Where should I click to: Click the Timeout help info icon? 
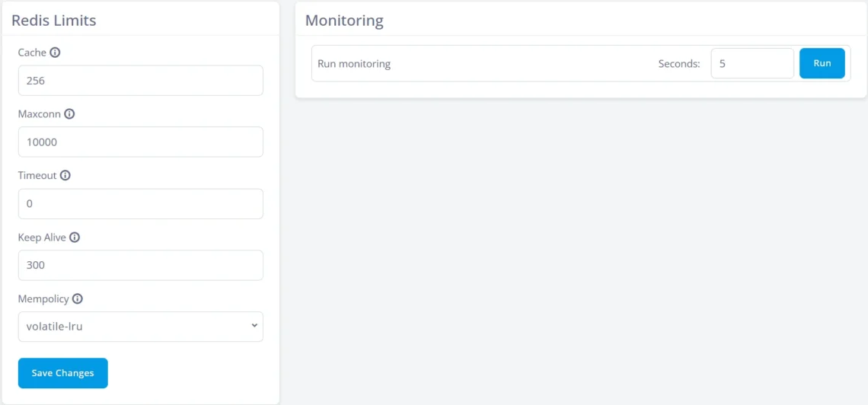pos(65,176)
